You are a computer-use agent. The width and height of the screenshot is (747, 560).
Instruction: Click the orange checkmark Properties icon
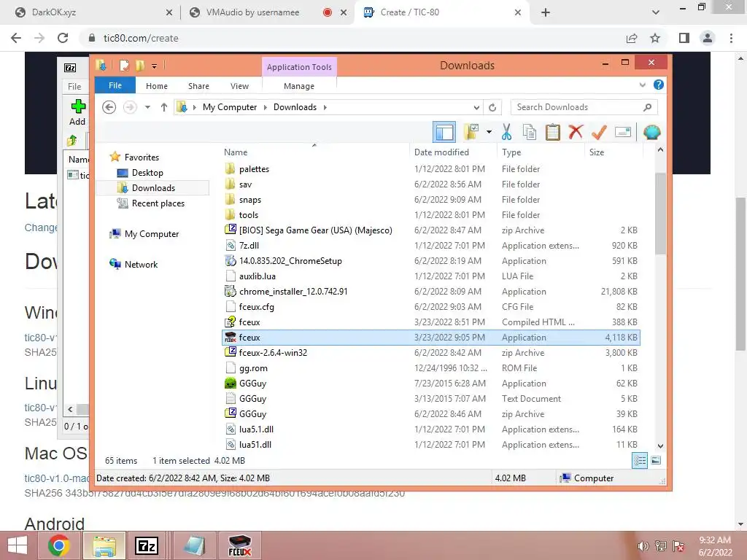pos(599,132)
